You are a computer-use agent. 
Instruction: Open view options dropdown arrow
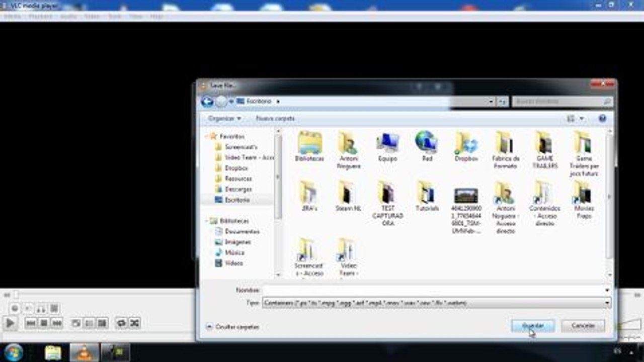tap(582, 119)
